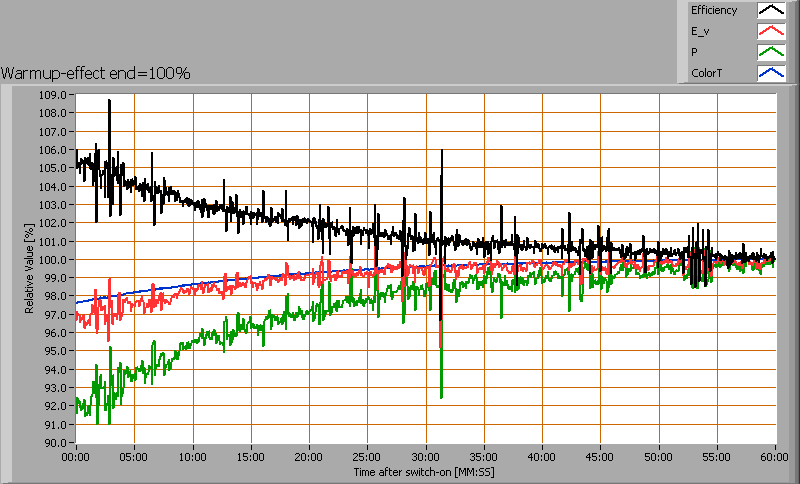Click the 'Time after switch-on [MM:SS]' axis label
Viewport: 800px width, 484px height.
[x=424, y=471]
